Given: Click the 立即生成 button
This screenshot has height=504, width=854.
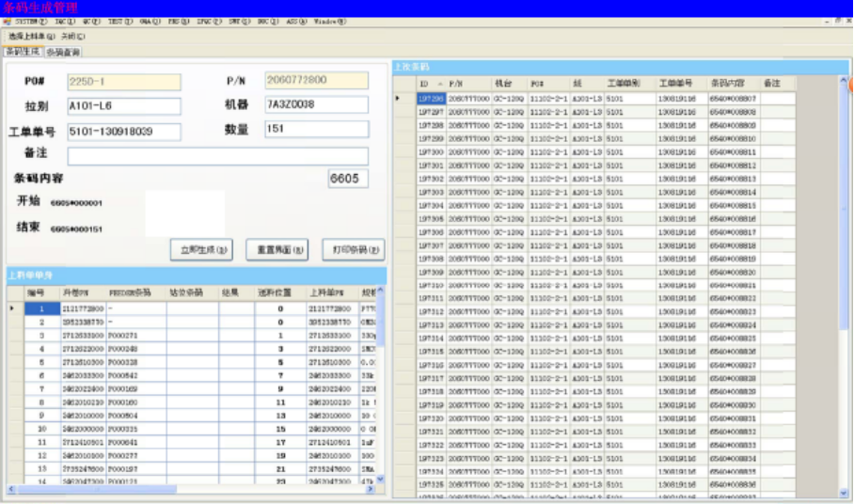Looking at the screenshot, I should click(201, 250).
